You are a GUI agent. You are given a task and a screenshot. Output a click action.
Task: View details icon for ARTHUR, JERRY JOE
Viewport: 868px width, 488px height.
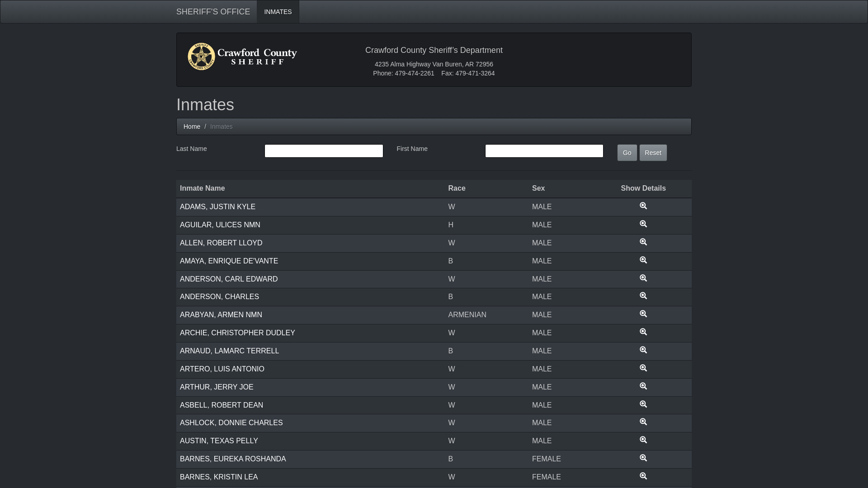click(x=643, y=386)
